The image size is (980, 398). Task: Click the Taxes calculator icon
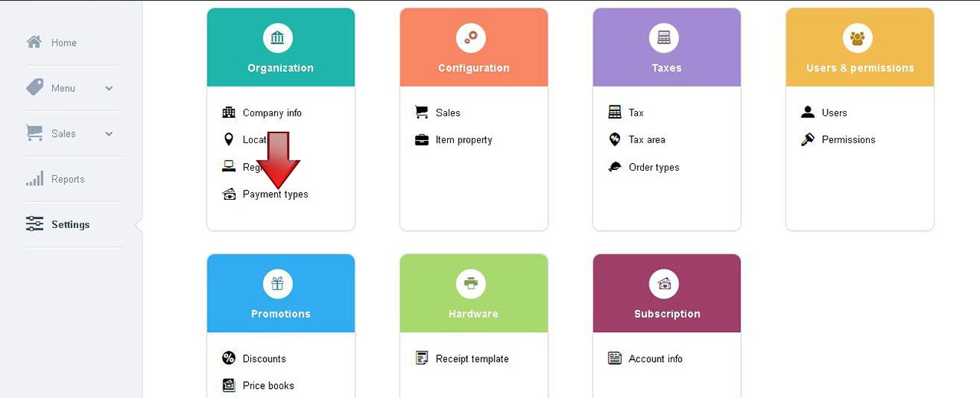[x=664, y=38]
